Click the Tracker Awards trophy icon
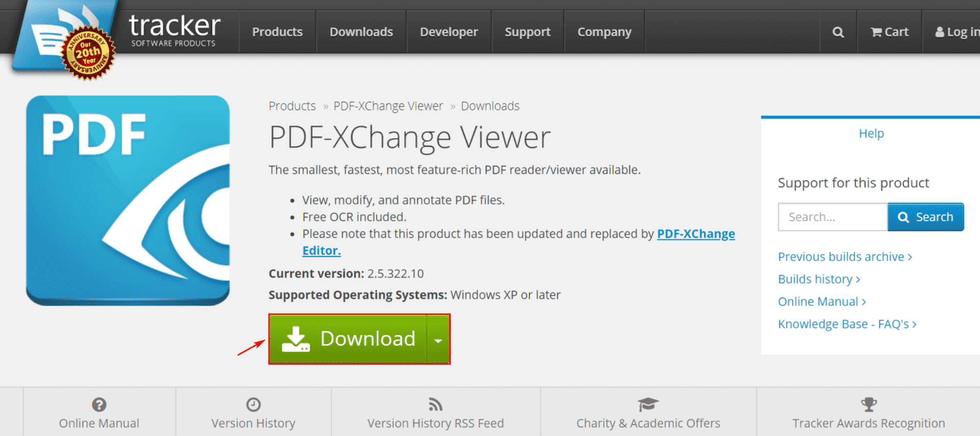This screenshot has height=436, width=980. (868, 404)
